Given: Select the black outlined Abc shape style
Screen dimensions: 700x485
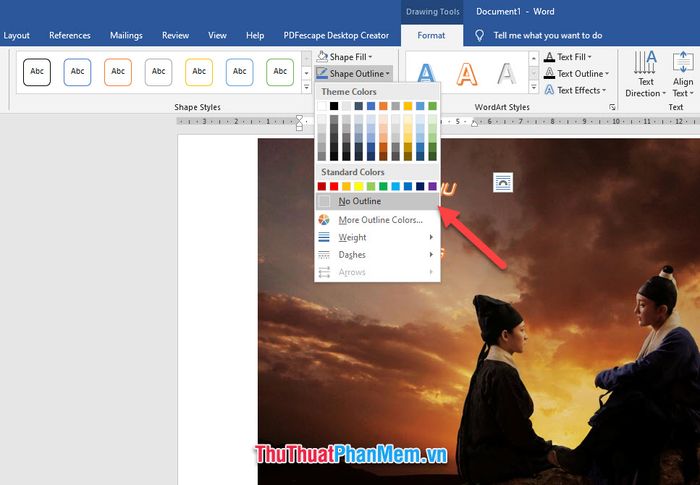Looking at the screenshot, I should 37,71.
